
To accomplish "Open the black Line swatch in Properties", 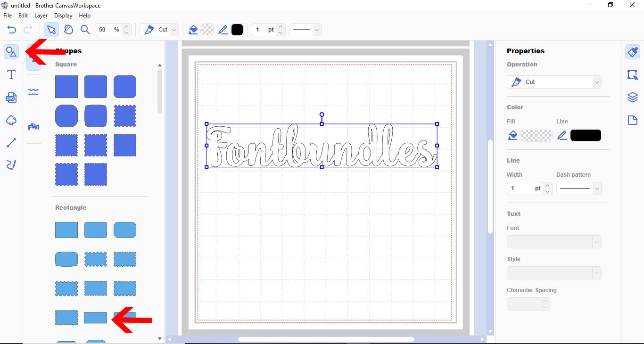I will (586, 136).
